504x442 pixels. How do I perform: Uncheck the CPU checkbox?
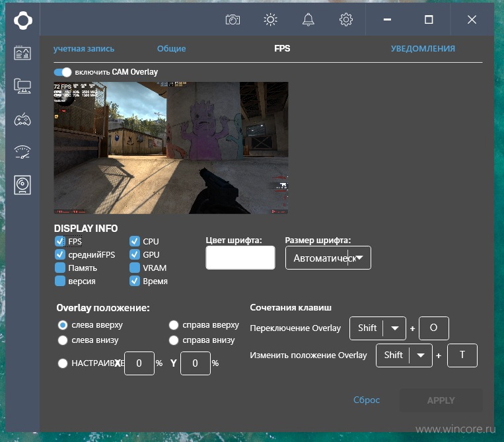pos(135,241)
